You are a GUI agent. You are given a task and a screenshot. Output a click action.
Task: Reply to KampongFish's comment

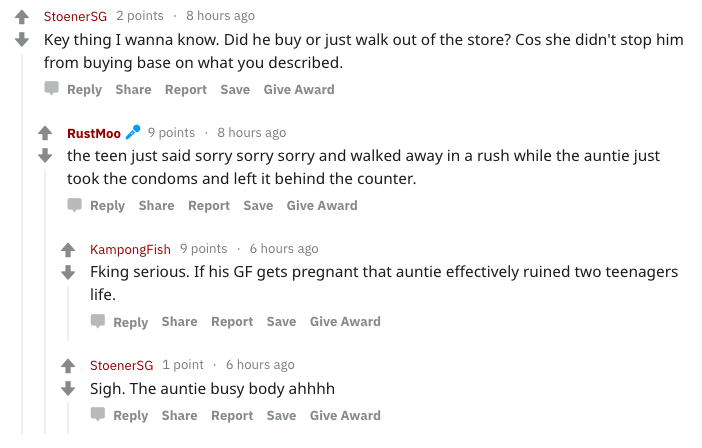120,321
